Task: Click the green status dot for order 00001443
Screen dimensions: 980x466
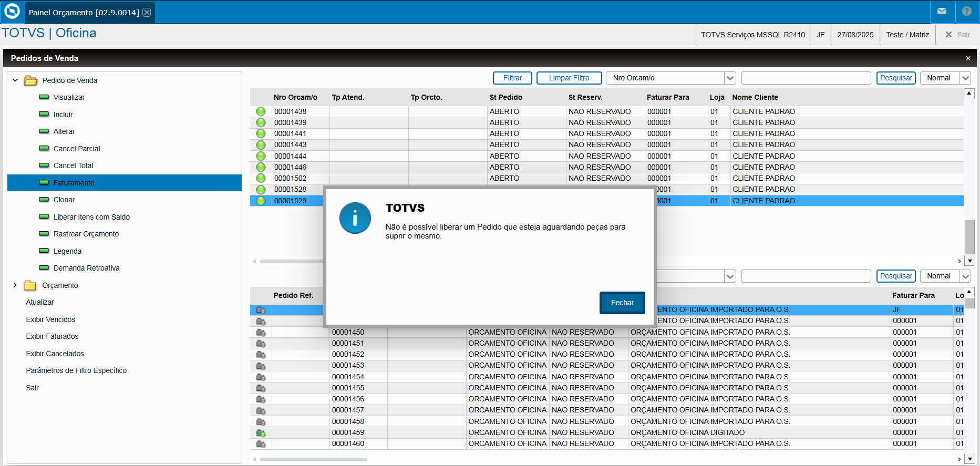Action: tap(261, 144)
